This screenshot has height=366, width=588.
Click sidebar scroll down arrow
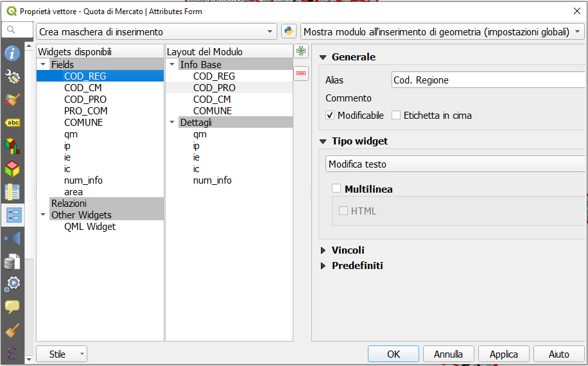click(29, 359)
